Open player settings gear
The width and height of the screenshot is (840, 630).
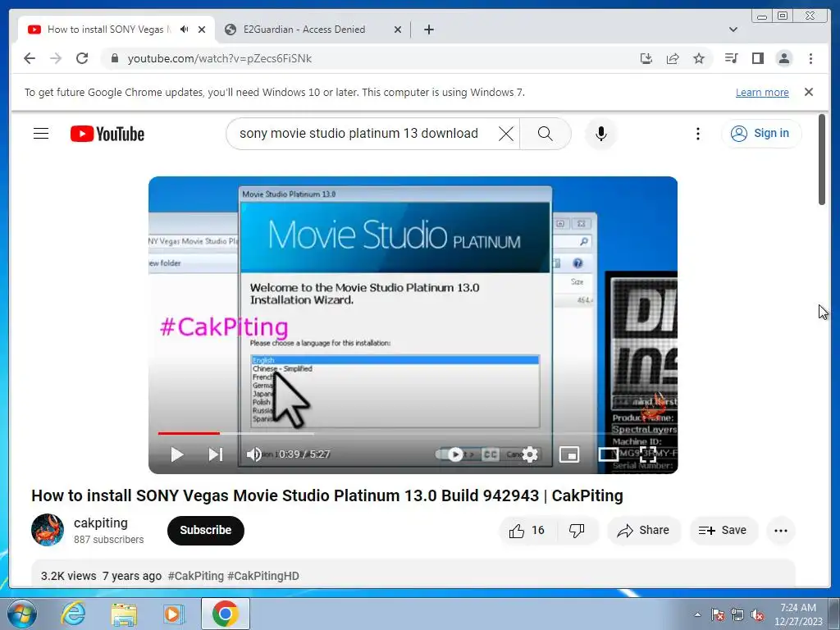coord(530,454)
